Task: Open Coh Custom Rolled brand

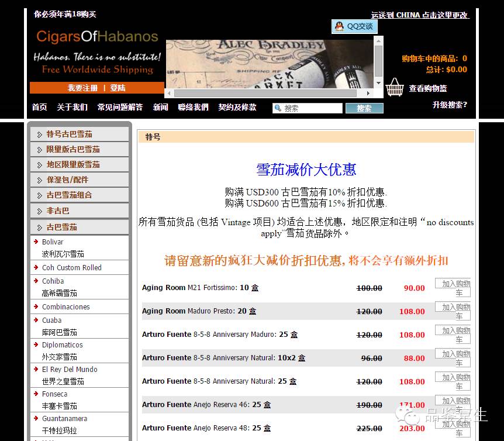Action: tap(72, 268)
